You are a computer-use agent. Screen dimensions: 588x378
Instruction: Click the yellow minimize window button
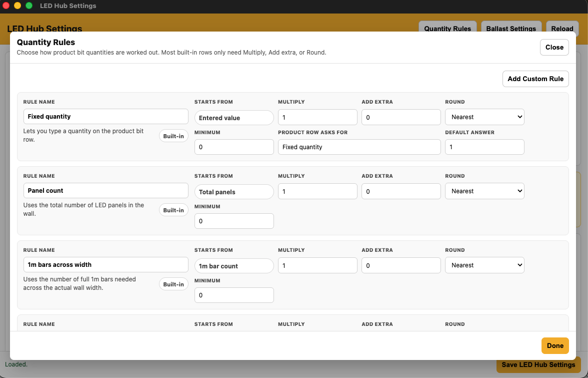coord(17,6)
